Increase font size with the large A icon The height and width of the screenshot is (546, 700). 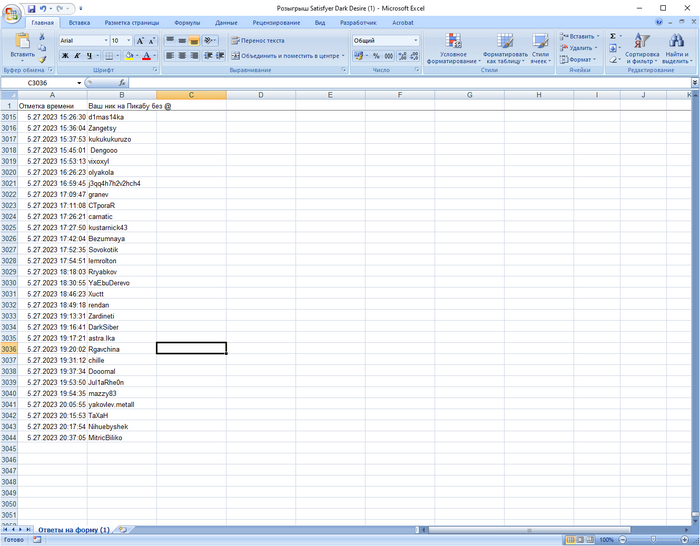tap(140, 41)
